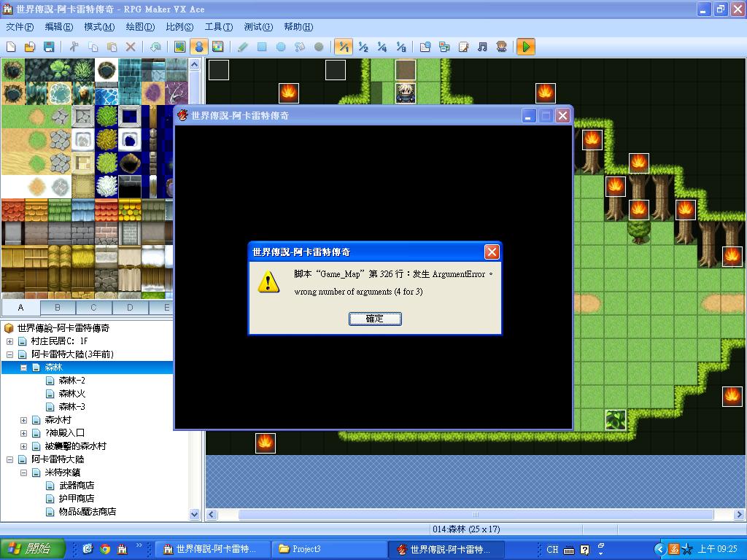The height and width of the screenshot is (560, 747).
Task: Open the 文件(F) menu
Action: coord(20,27)
